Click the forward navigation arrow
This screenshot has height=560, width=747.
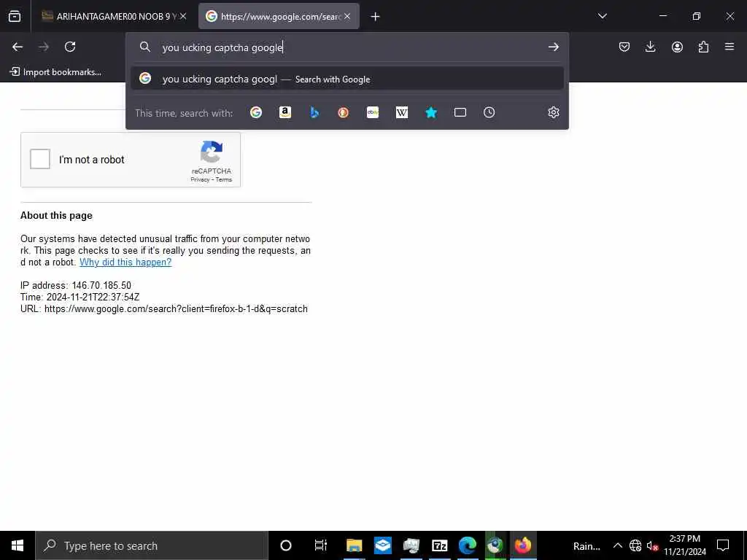click(44, 47)
